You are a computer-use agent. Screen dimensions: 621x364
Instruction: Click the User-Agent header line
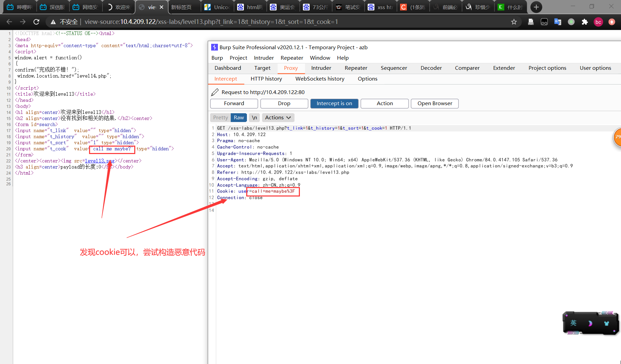387,160
